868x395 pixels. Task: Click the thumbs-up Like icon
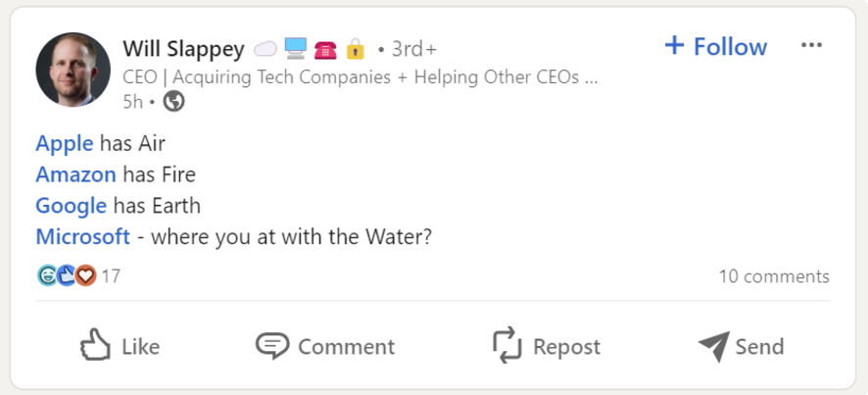94,345
